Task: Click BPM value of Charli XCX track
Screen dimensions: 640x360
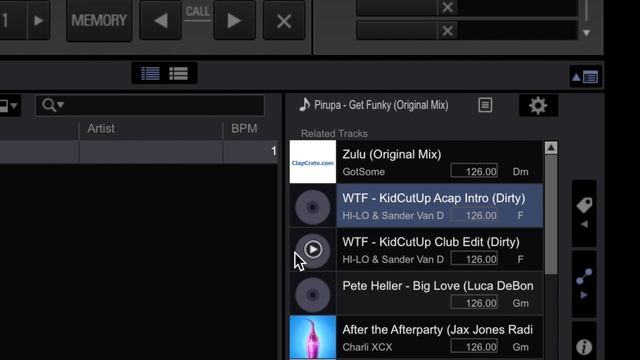Action: [x=474, y=347]
